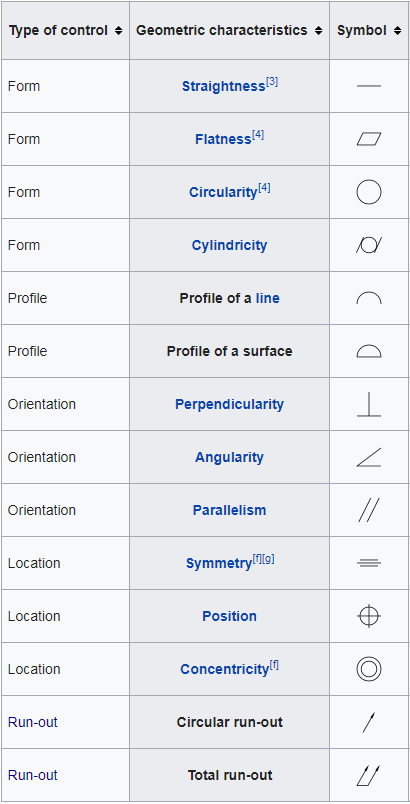
Task: Open the Straightness article link
Action: tap(223, 86)
